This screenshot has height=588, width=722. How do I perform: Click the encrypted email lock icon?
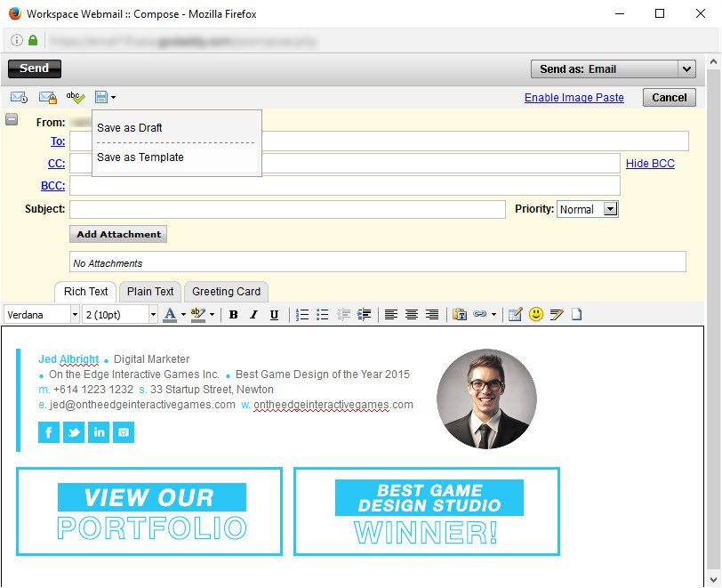tap(47, 97)
